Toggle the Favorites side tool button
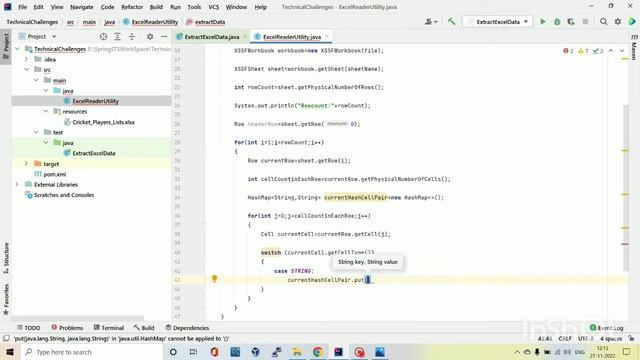Viewport: 640px width, 360px height. (6, 299)
